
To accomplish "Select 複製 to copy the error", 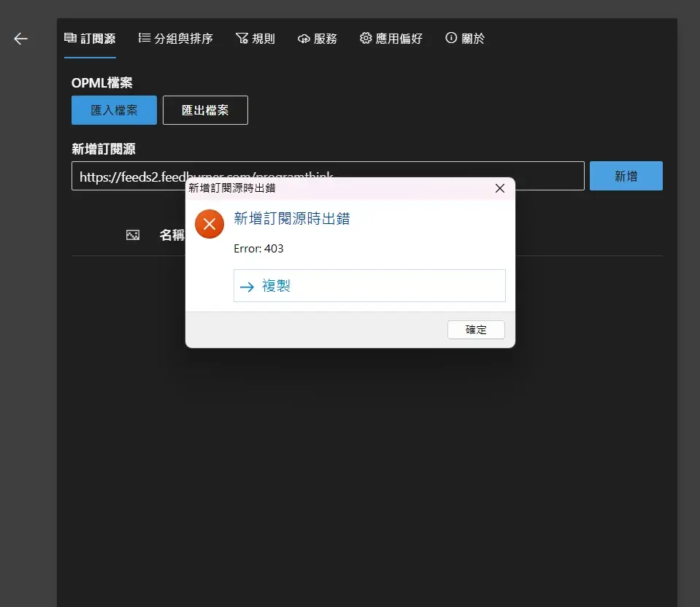I will tap(369, 286).
